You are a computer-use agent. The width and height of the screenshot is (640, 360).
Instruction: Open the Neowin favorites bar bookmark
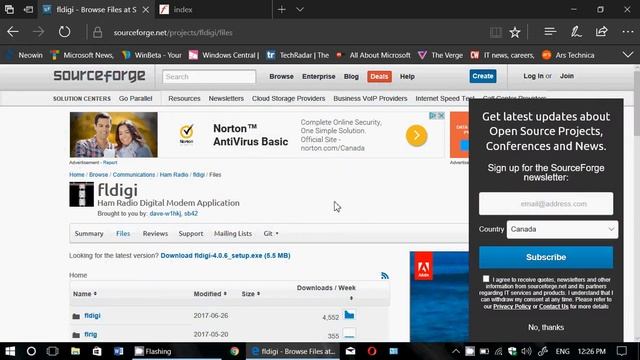pos(25,55)
